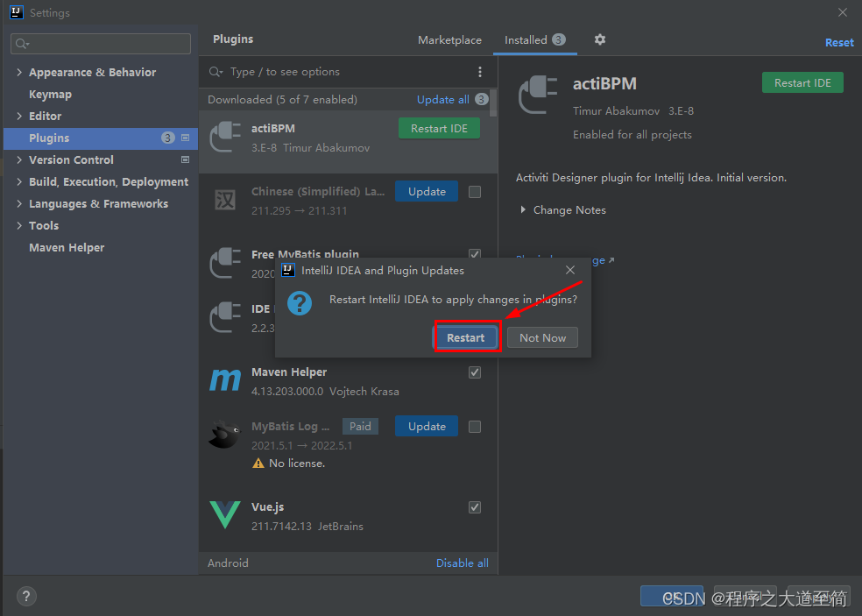Viewport: 862px width, 616px height.
Task: Toggle the Vue.js plugin checkbox
Action: click(475, 507)
